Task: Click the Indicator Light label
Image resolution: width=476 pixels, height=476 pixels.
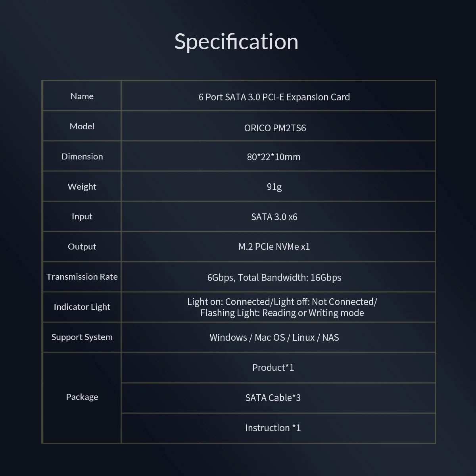Action: click(82, 307)
